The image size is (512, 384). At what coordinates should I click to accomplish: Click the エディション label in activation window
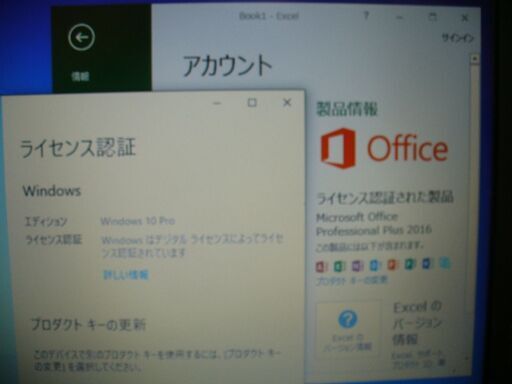(x=46, y=221)
